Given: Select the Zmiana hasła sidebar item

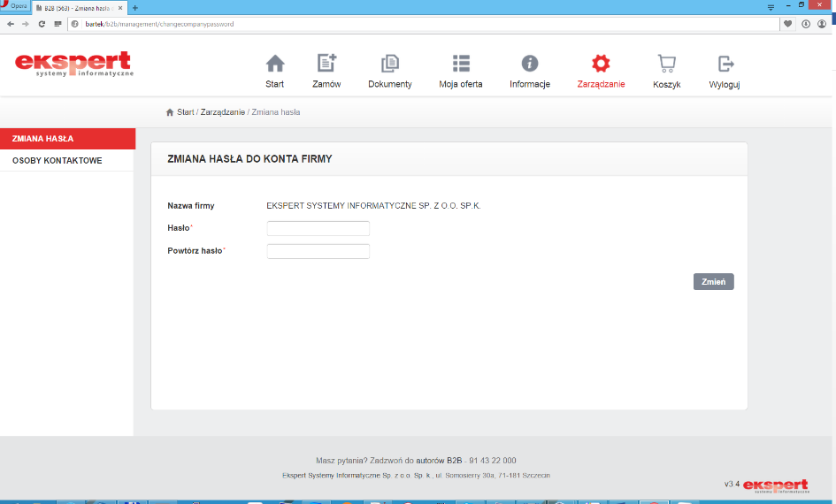Looking at the screenshot, I should point(68,139).
